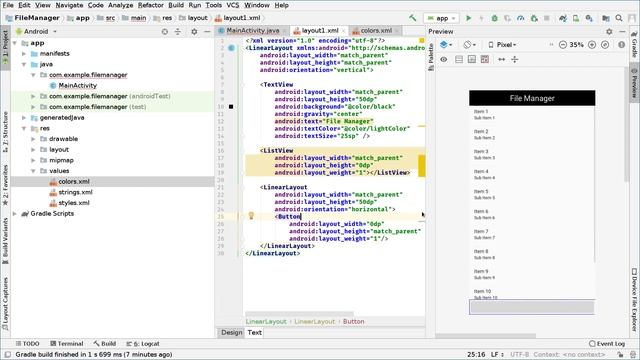This screenshot has width=640, height=360.
Task: Open the Build tool window
Action: (x=104, y=344)
